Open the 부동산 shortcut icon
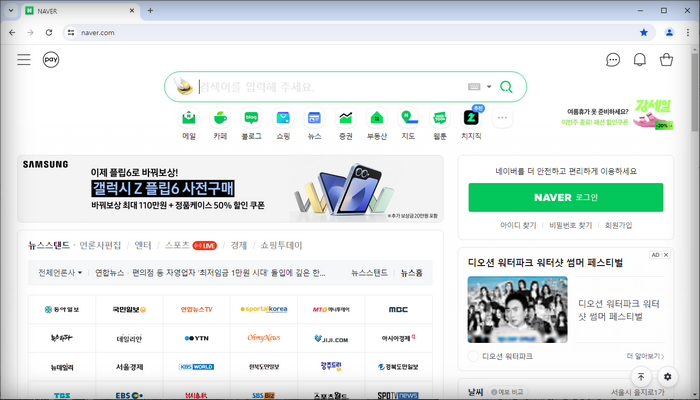This screenshot has width=700, height=400. (x=377, y=118)
